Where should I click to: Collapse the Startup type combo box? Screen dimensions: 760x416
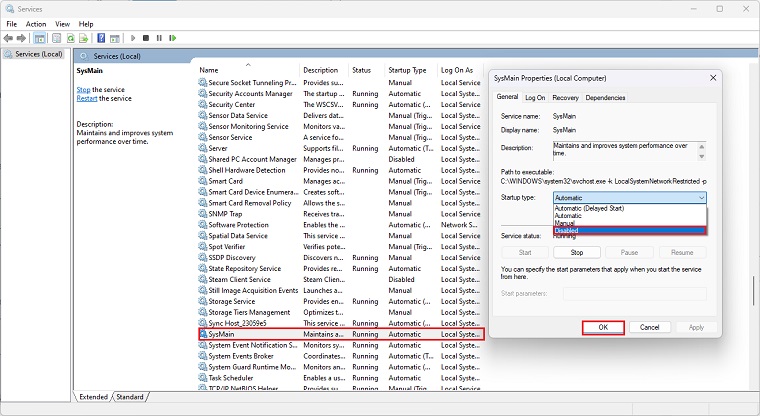tap(701, 198)
